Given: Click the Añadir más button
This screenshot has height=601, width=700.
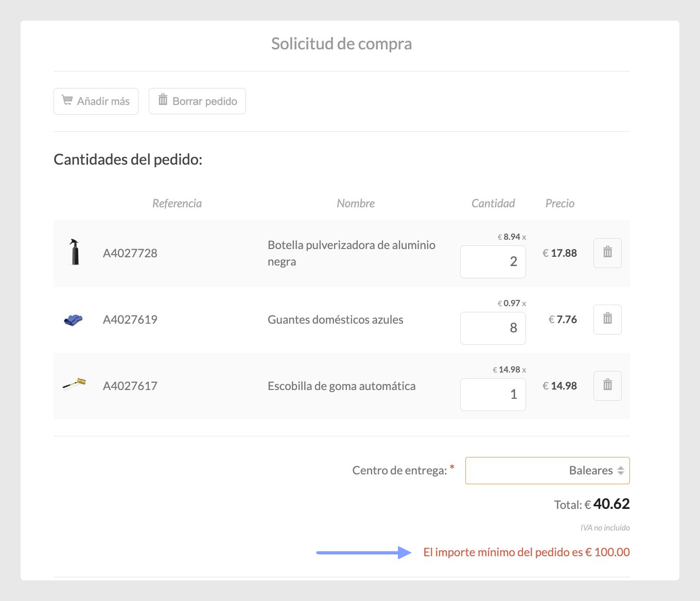Looking at the screenshot, I should pyautogui.click(x=96, y=101).
